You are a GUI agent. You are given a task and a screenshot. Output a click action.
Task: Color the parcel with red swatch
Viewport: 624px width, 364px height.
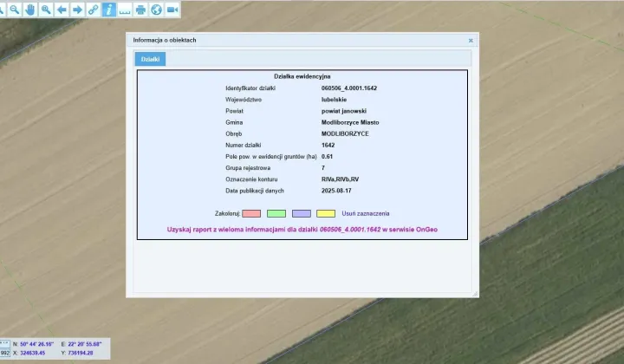click(251, 213)
